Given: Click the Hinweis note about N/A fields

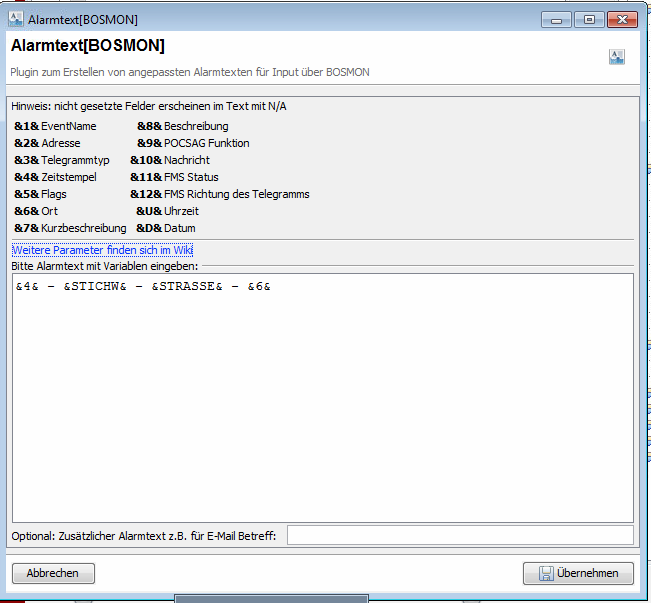Looking at the screenshot, I should (x=149, y=106).
